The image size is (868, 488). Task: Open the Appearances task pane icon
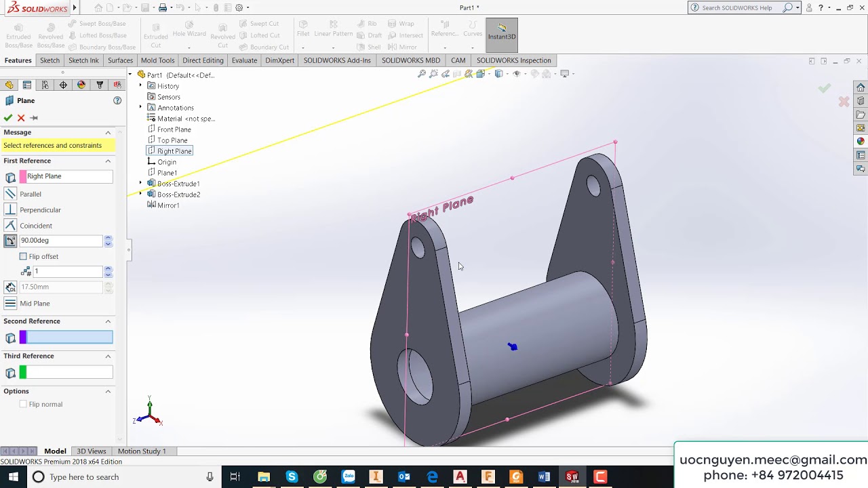(861, 142)
